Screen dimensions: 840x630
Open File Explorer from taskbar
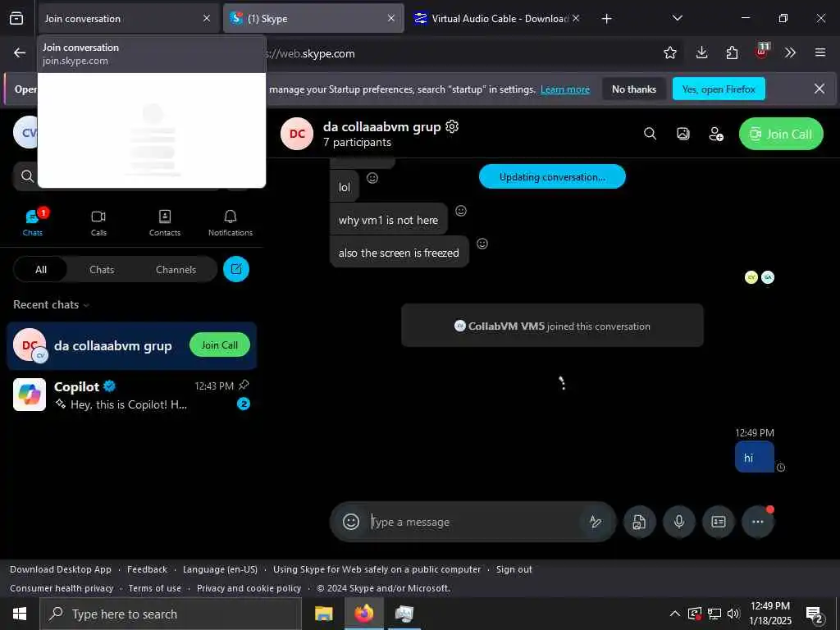pos(323,614)
